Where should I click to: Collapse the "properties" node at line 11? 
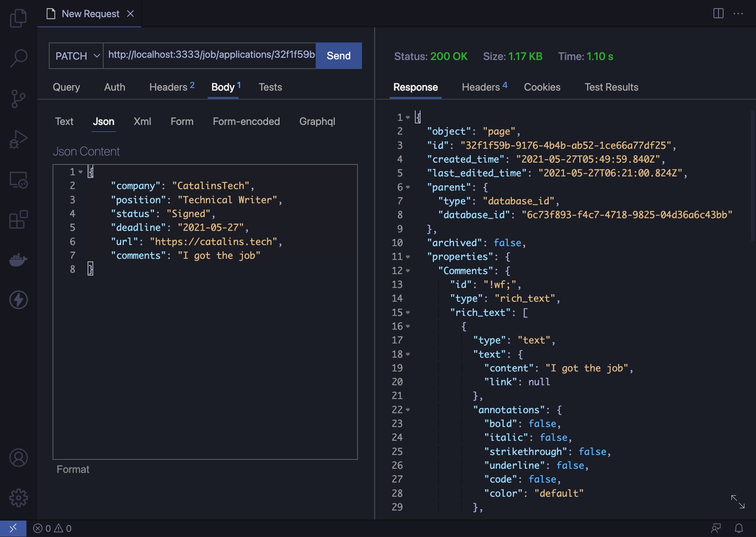click(x=408, y=257)
